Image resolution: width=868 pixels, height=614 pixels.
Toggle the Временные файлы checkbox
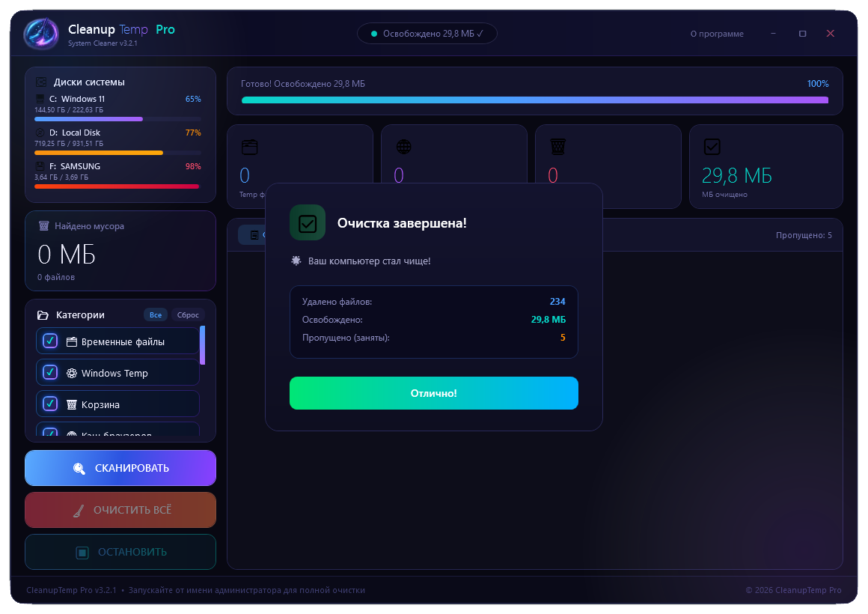click(x=50, y=340)
